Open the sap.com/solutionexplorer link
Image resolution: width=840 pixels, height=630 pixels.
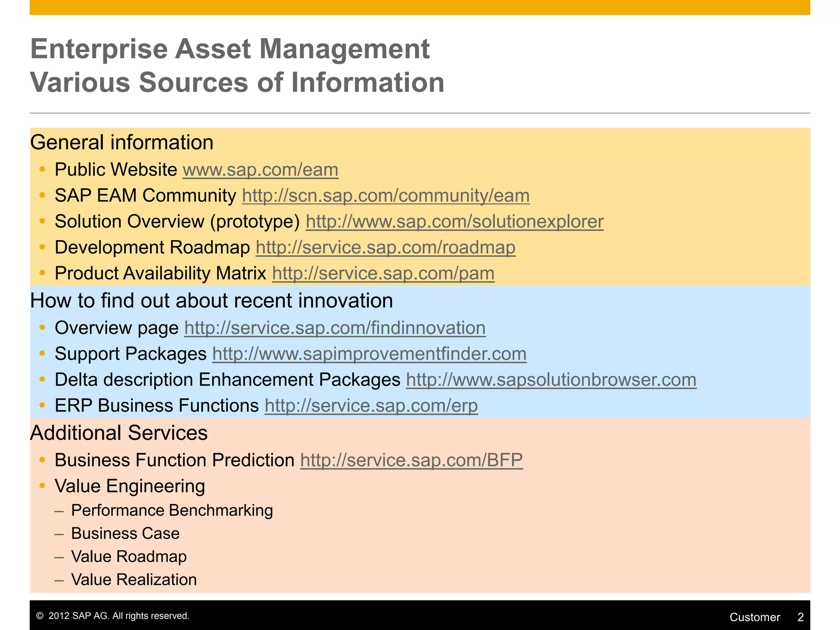(455, 222)
